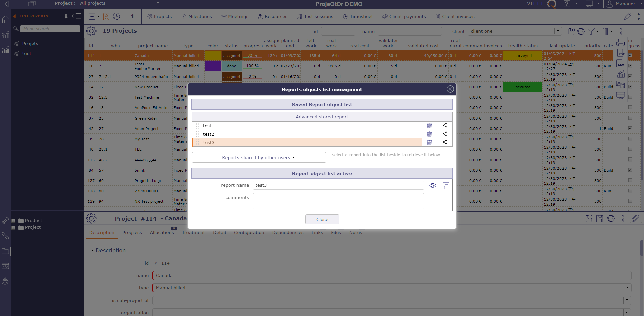644x316 pixels.
Task: Toggle report visibility eye icon
Action: (432, 186)
